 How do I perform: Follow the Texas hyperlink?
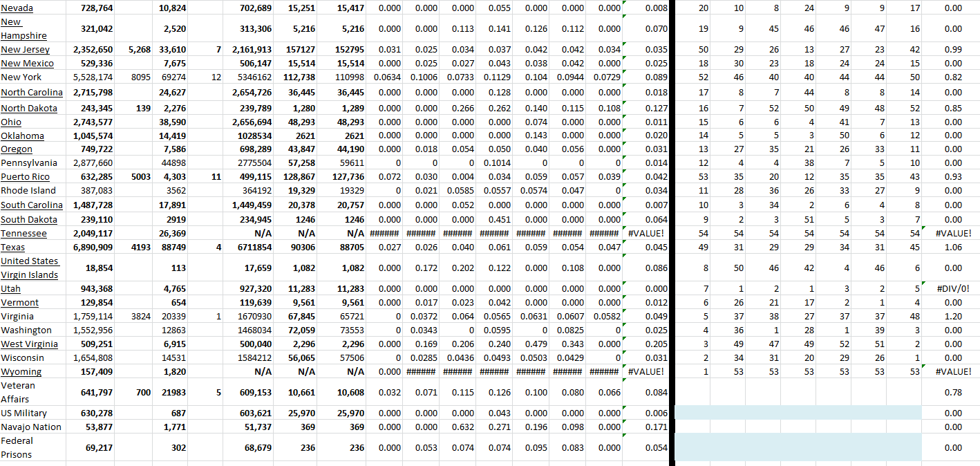click(12, 247)
